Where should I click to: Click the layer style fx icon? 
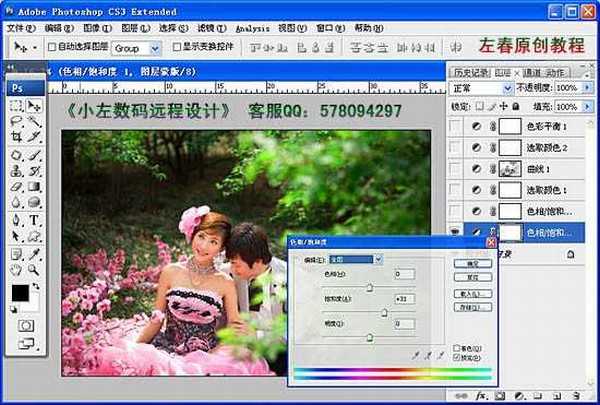click(x=485, y=397)
